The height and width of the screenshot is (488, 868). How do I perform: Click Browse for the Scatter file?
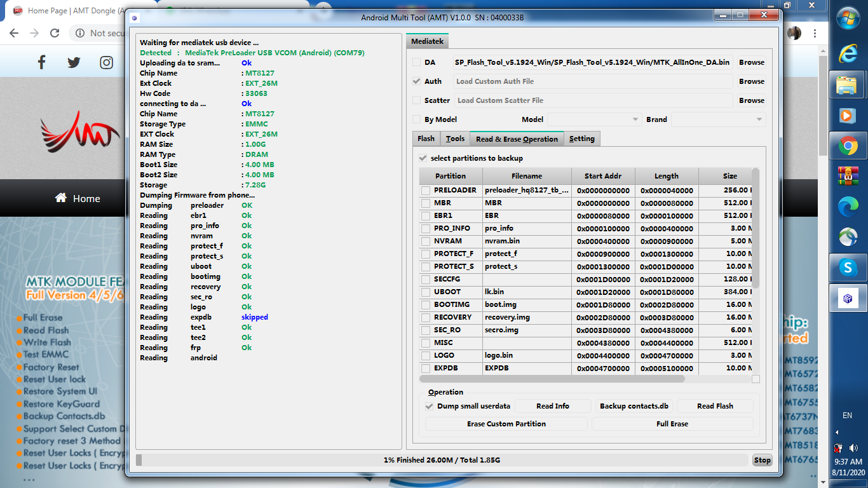click(752, 100)
